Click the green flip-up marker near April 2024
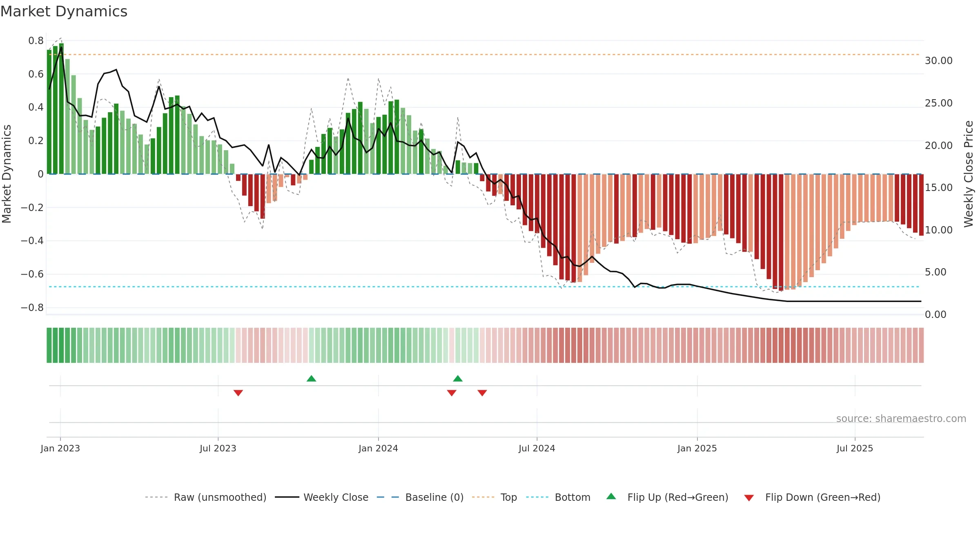This screenshot has width=980, height=551. click(458, 378)
